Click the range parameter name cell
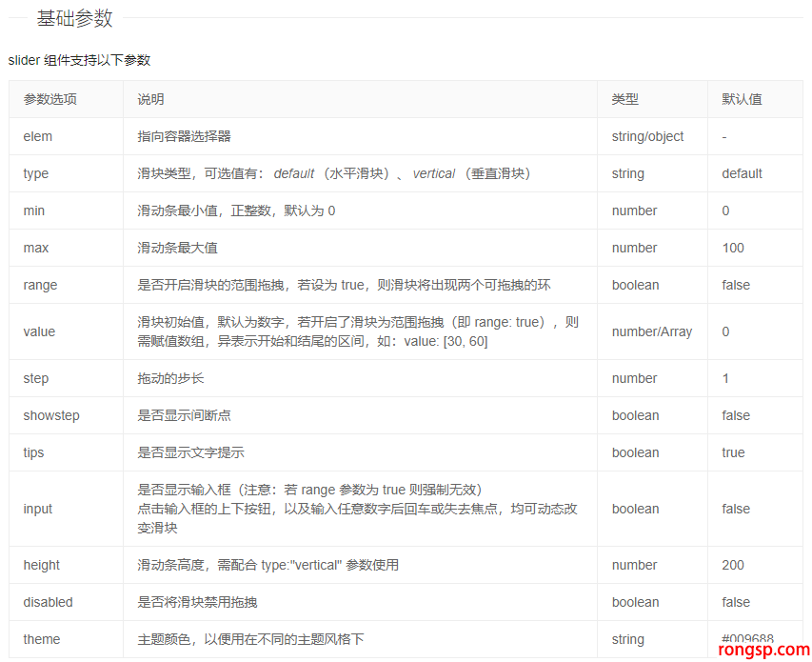The width and height of the screenshot is (812, 662). coord(40,285)
